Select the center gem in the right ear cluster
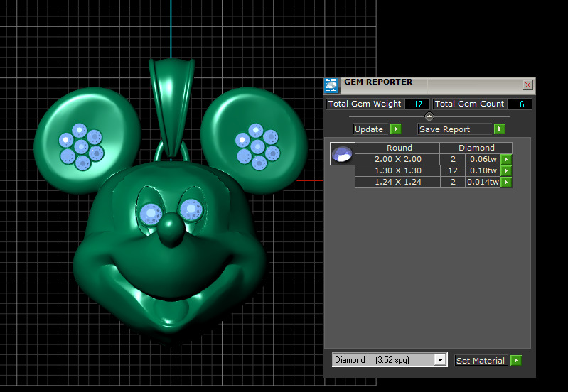 (257, 146)
